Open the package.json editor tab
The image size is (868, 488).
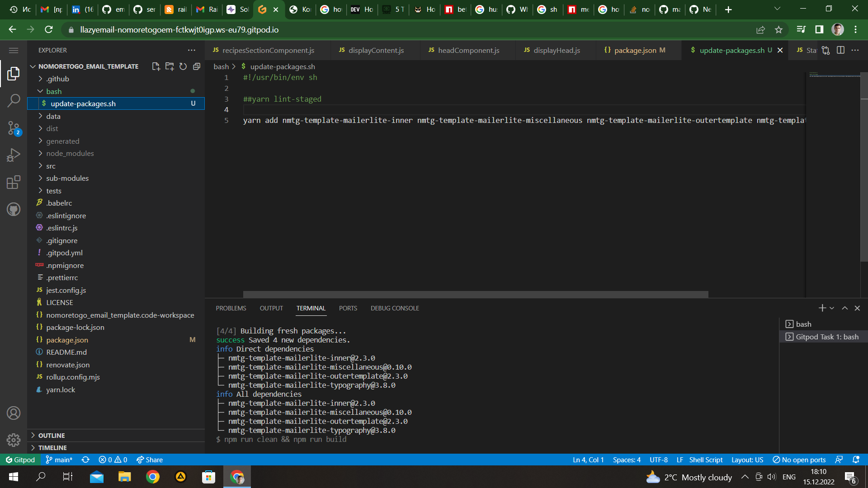point(635,50)
